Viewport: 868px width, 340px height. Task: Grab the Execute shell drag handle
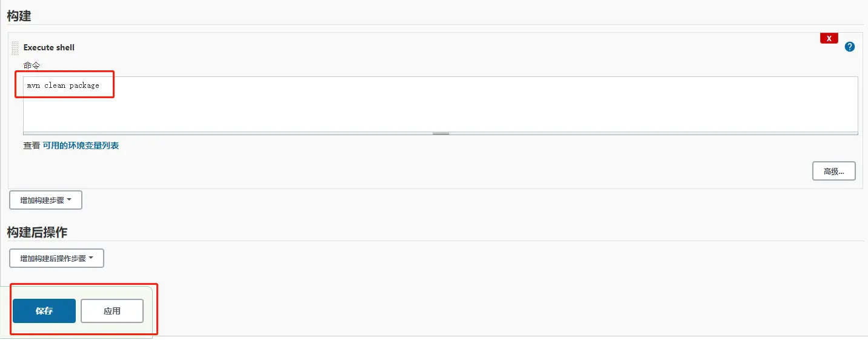[15, 48]
